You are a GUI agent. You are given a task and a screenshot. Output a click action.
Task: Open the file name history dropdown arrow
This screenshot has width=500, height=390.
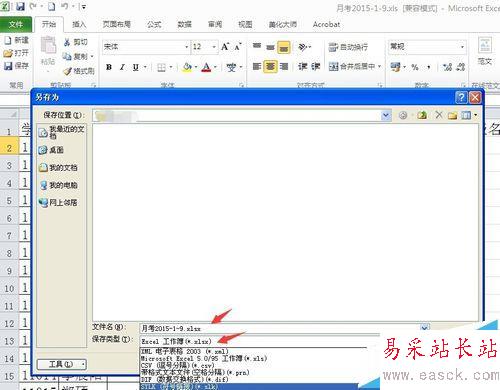coord(425,327)
